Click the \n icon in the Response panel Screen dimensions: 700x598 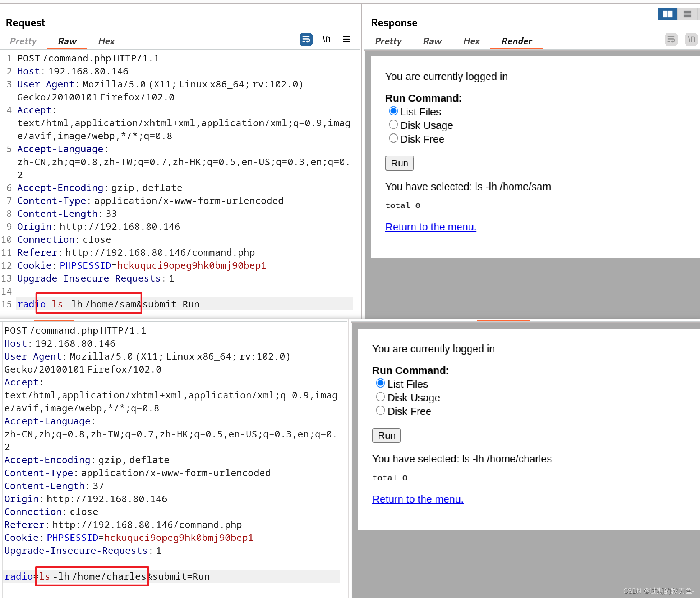click(691, 39)
